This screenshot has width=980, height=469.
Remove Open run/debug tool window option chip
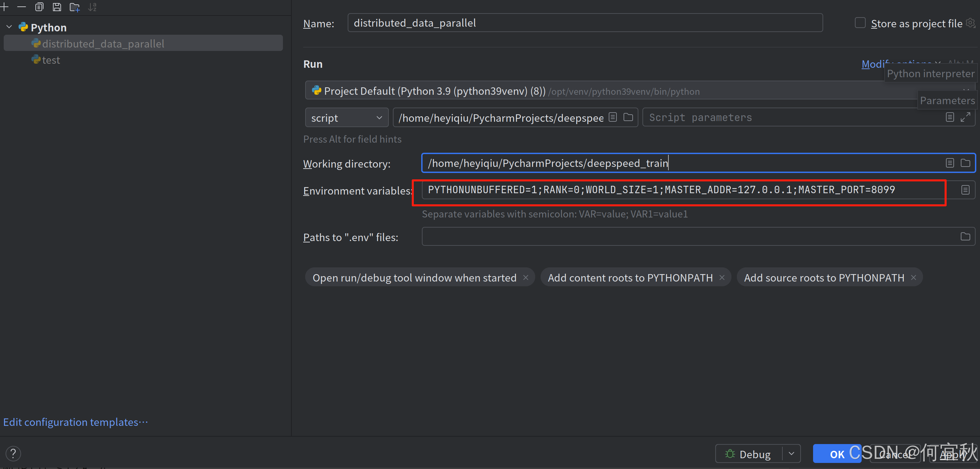(x=525, y=278)
